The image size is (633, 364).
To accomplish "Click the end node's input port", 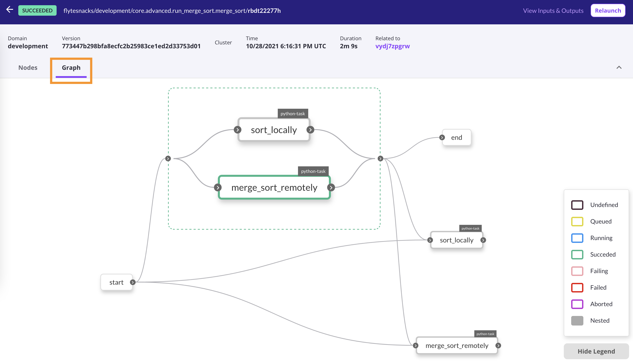I will 442,137.
